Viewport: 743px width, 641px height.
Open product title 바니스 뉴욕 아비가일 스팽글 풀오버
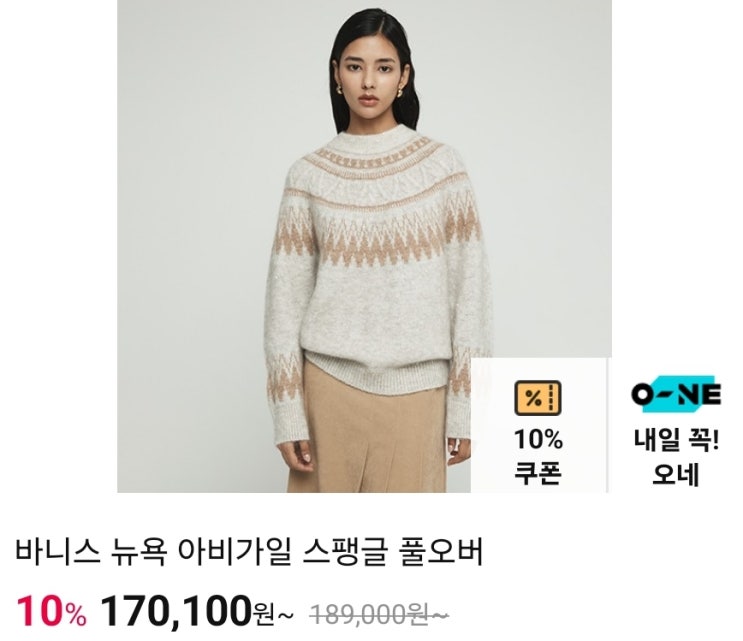point(249,552)
